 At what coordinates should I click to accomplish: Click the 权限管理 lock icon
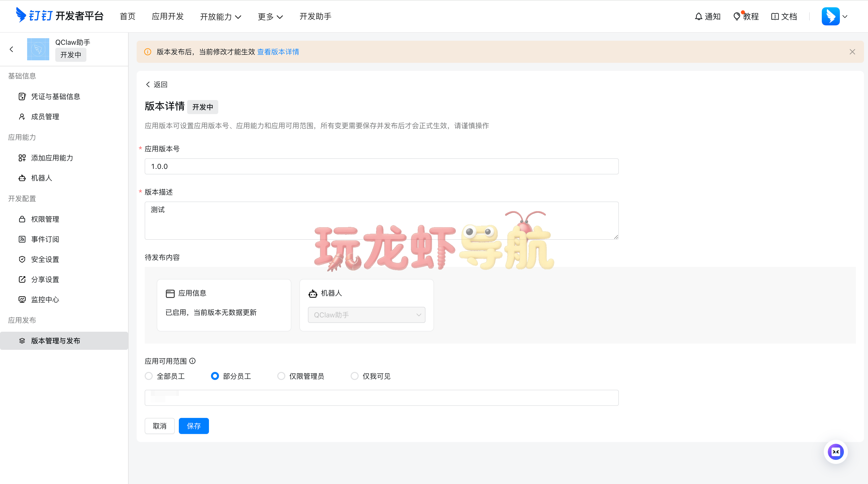[x=22, y=219]
